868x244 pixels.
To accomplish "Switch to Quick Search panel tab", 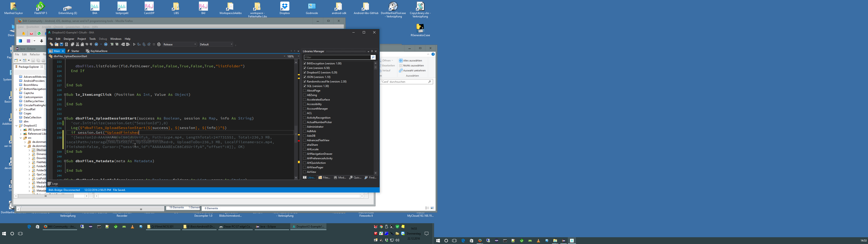I will (x=356, y=178).
